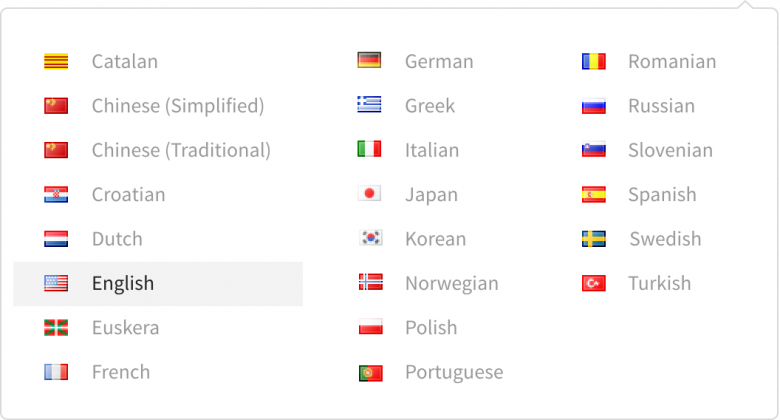This screenshot has width=780, height=420.
Task: Choose French as the language
Action: [x=158, y=372]
